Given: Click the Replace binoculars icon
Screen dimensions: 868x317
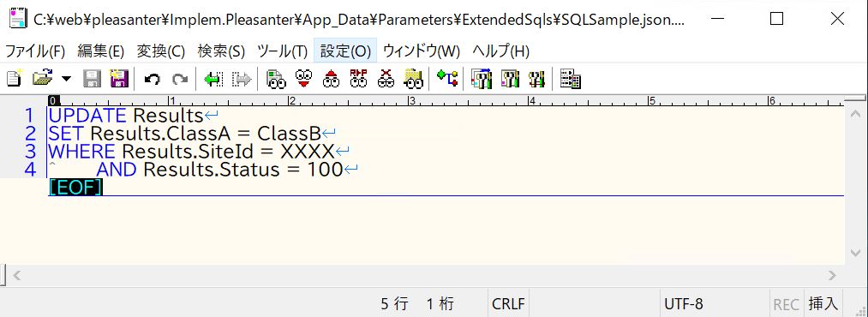Looking at the screenshot, I should 358,79.
